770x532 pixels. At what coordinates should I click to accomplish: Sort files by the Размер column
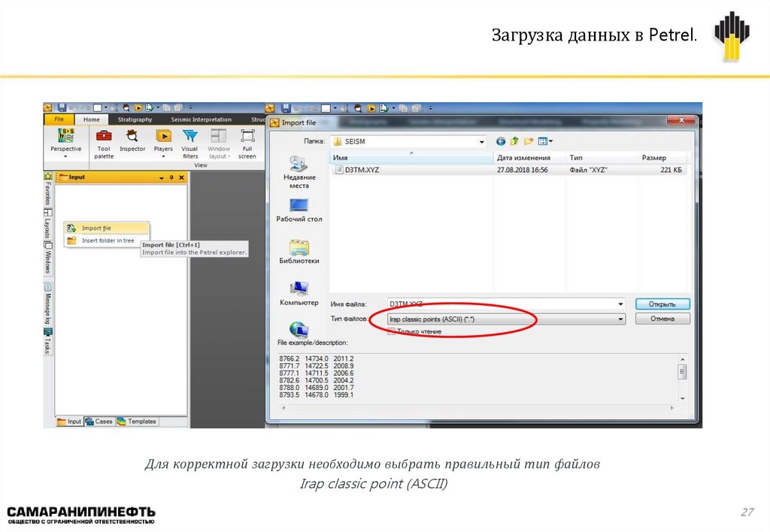(662, 158)
